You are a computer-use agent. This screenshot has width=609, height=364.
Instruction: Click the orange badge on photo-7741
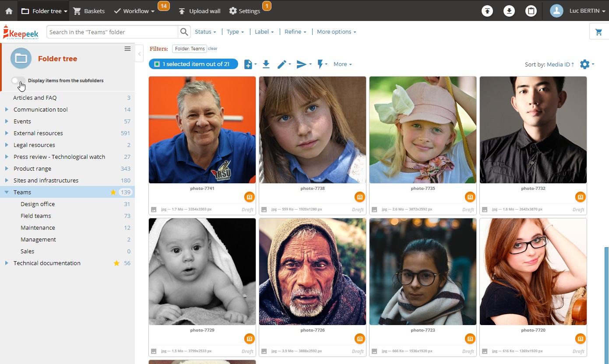pos(249,197)
